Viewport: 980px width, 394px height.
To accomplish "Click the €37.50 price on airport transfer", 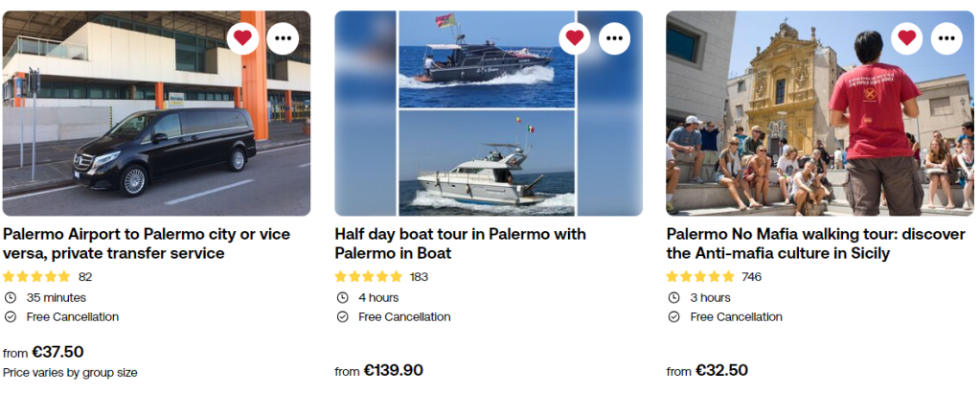I will [57, 352].
